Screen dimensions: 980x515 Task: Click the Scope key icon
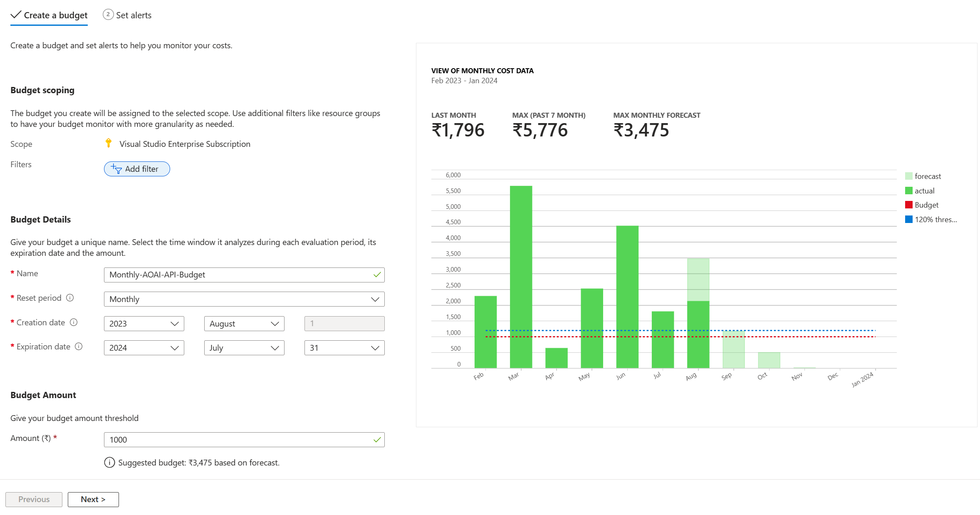pos(109,143)
